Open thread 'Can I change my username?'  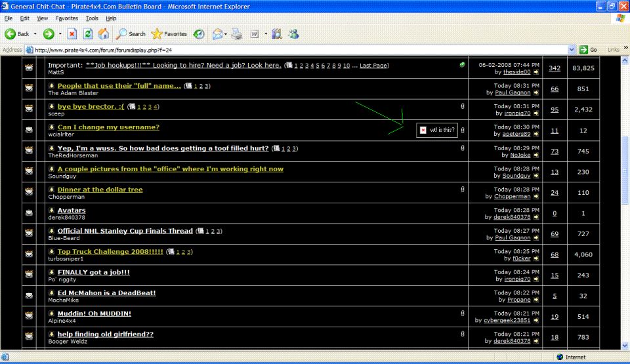pos(108,127)
